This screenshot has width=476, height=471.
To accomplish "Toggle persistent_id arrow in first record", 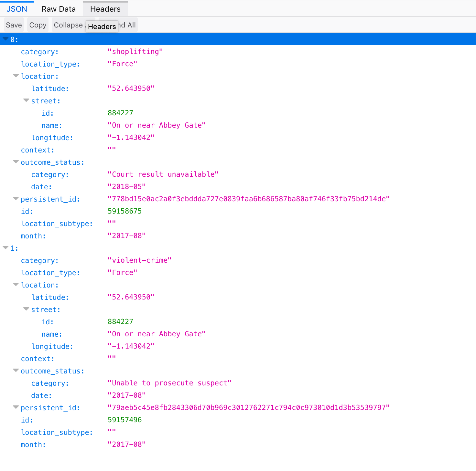I will (16, 199).
